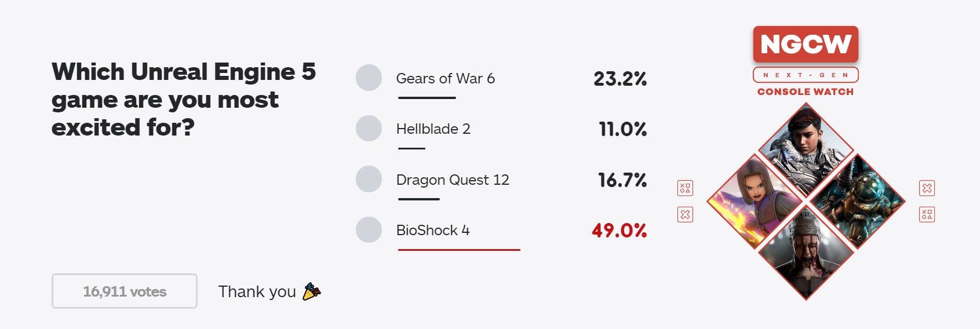Click the Thank you text
The image size is (980, 329).
pyautogui.click(x=257, y=291)
